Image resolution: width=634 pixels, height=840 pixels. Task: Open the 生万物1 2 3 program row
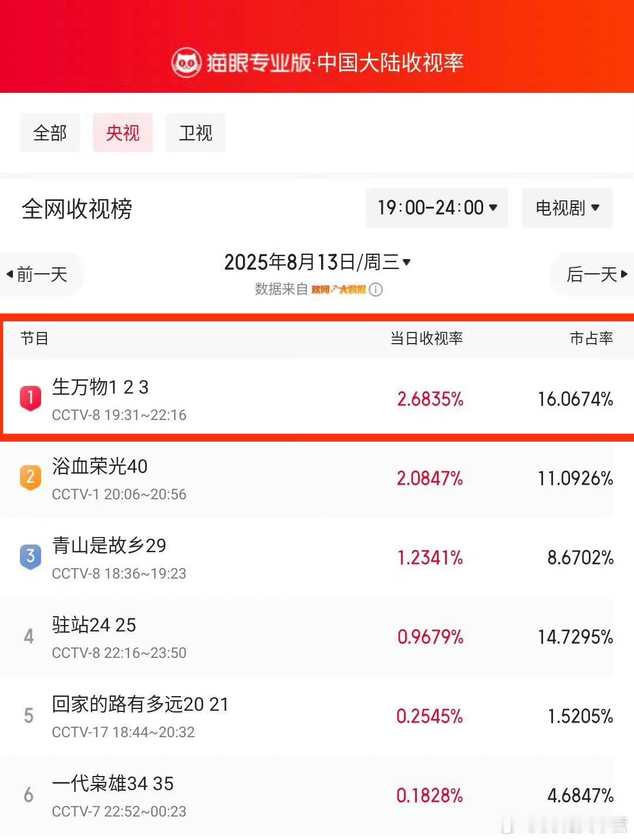click(317, 399)
